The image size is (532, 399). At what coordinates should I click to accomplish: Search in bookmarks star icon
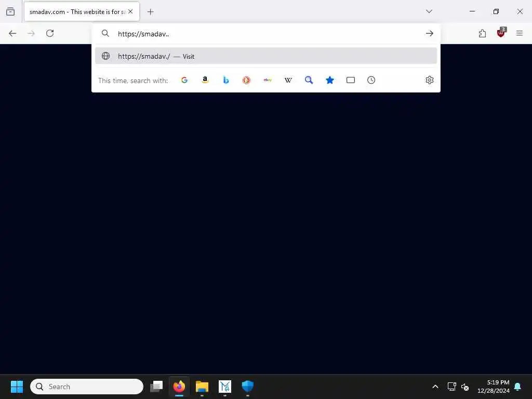click(330, 80)
